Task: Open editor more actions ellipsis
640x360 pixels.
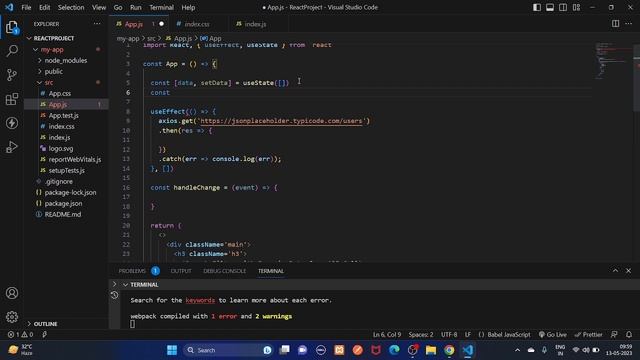Action: click(x=629, y=24)
